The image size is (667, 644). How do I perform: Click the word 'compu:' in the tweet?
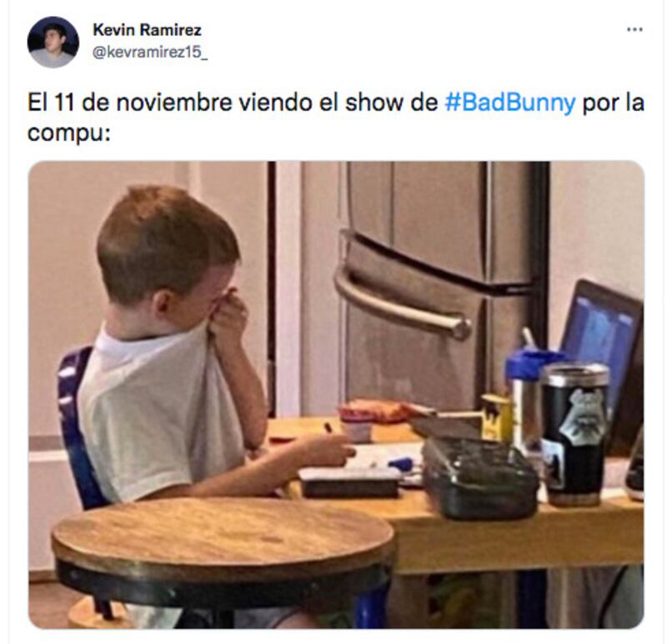(x=68, y=133)
